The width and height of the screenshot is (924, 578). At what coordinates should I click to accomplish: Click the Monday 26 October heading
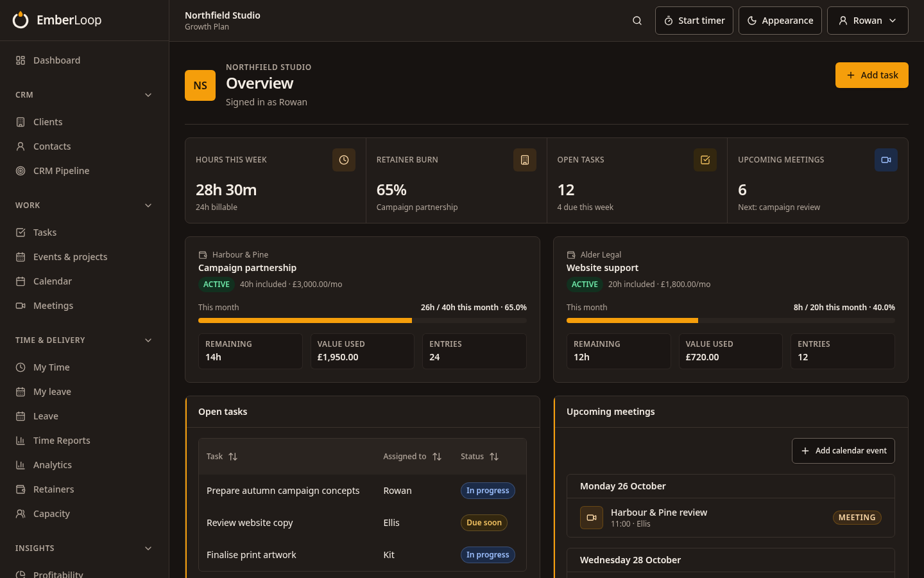pos(623,486)
